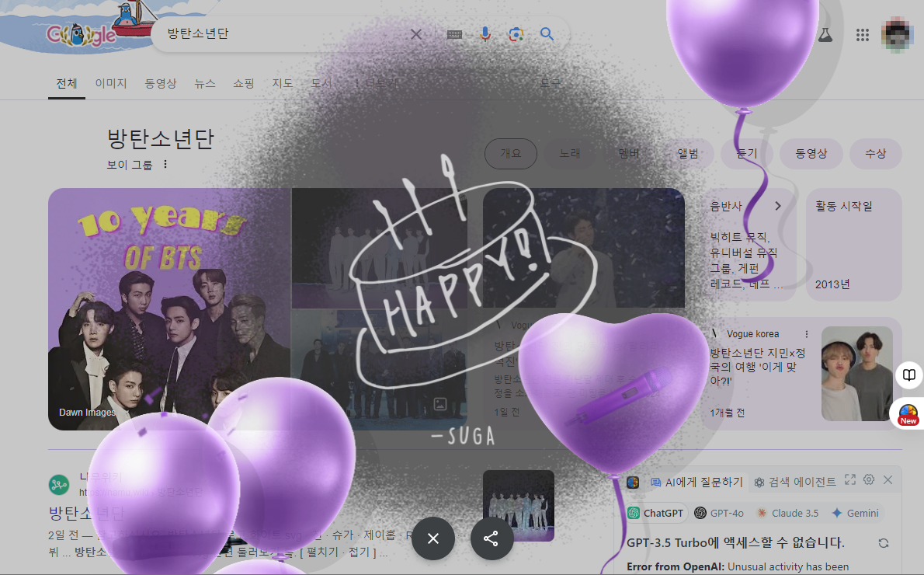This screenshot has height=575, width=924.
Task: Select the 노래 chip
Action: pyautogui.click(x=569, y=153)
